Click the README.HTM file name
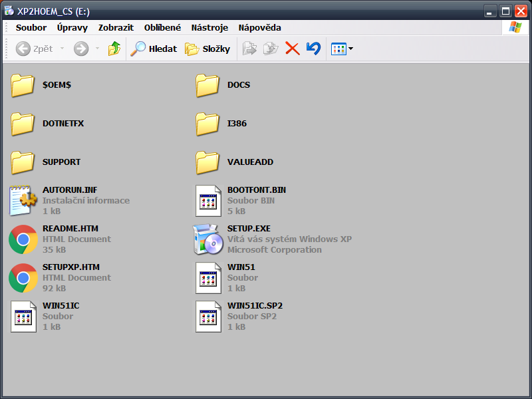Screen dimensions: 532x399 tap(70, 229)
